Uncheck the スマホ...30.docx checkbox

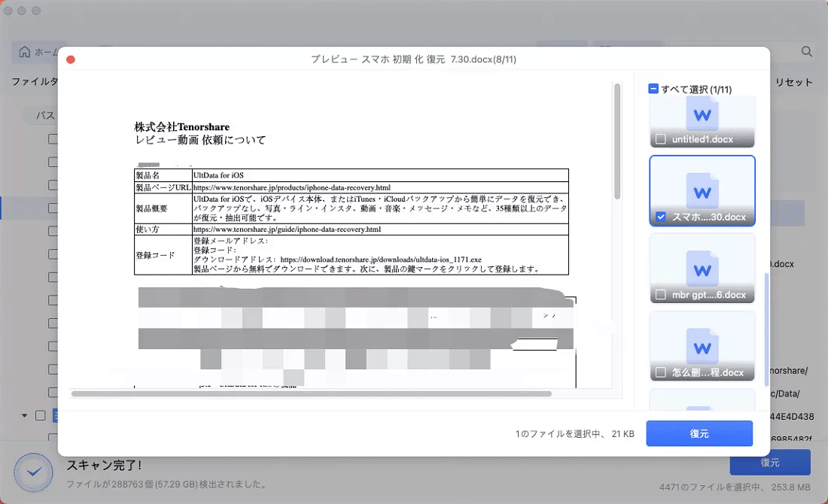(x=660, y=217)
